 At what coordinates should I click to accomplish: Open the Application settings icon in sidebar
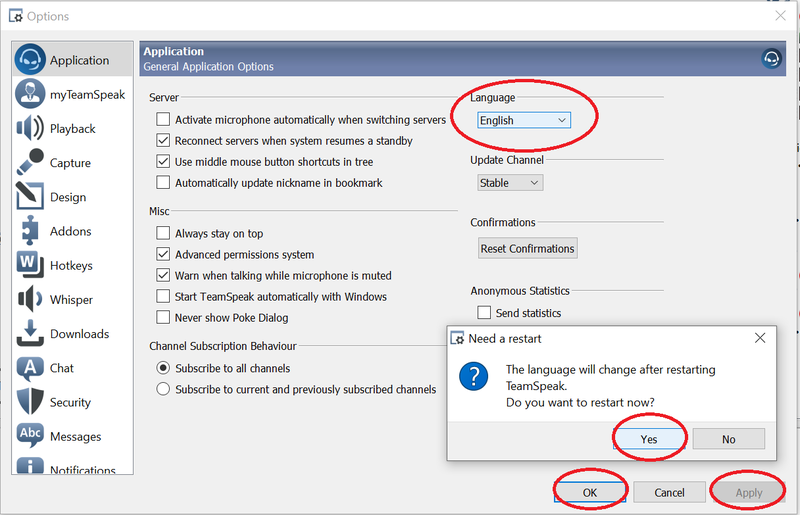coord(30,60)
